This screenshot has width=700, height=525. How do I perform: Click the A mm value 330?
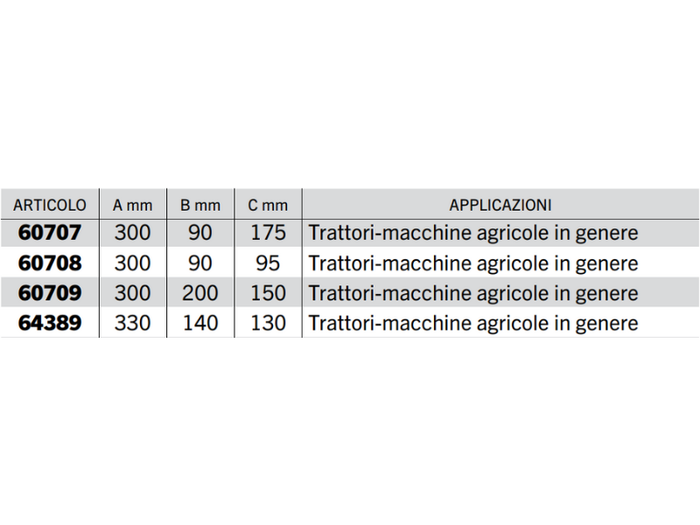click(x=133, y=324)
